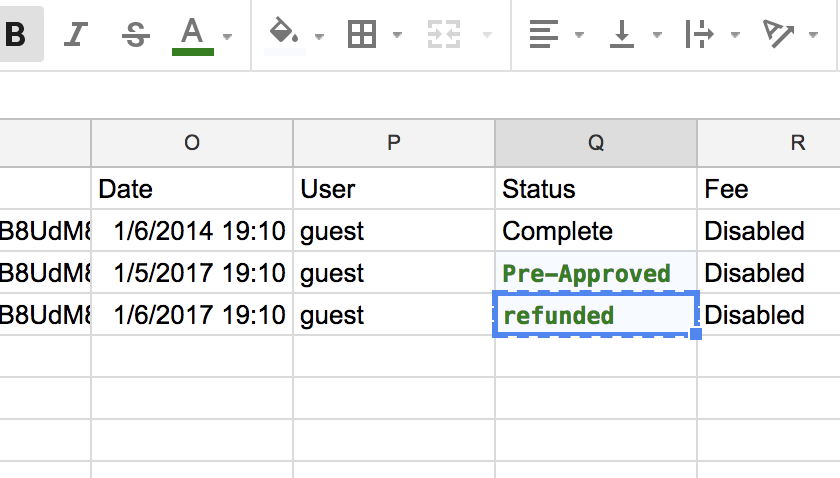The height and width of the screenshot is (478, 840).
Task: Select the refunded status cell
Action: coord(596,314)
